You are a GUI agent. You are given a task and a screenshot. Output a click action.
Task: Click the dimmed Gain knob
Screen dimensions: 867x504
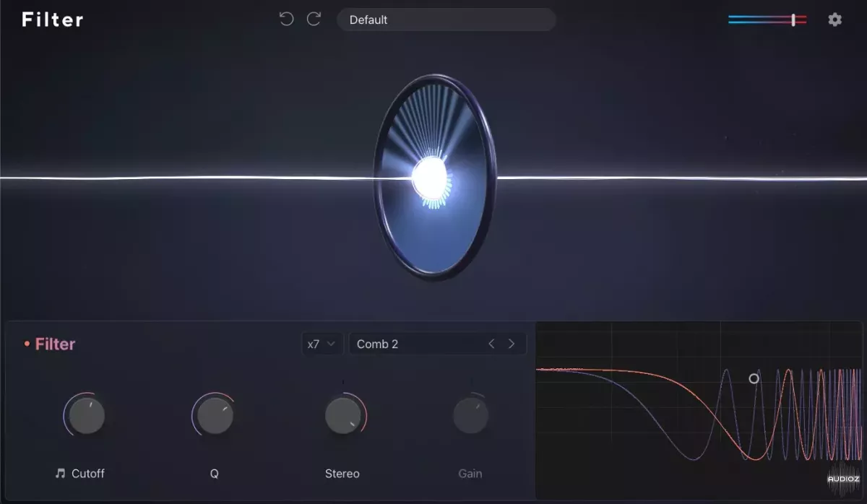click(471, 416)
